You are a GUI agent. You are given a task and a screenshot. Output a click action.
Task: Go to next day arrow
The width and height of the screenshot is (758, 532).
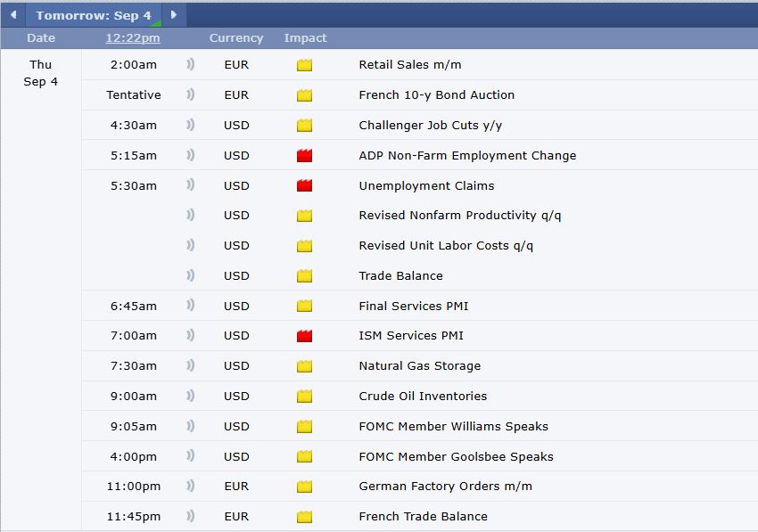[x=174, y=15]
